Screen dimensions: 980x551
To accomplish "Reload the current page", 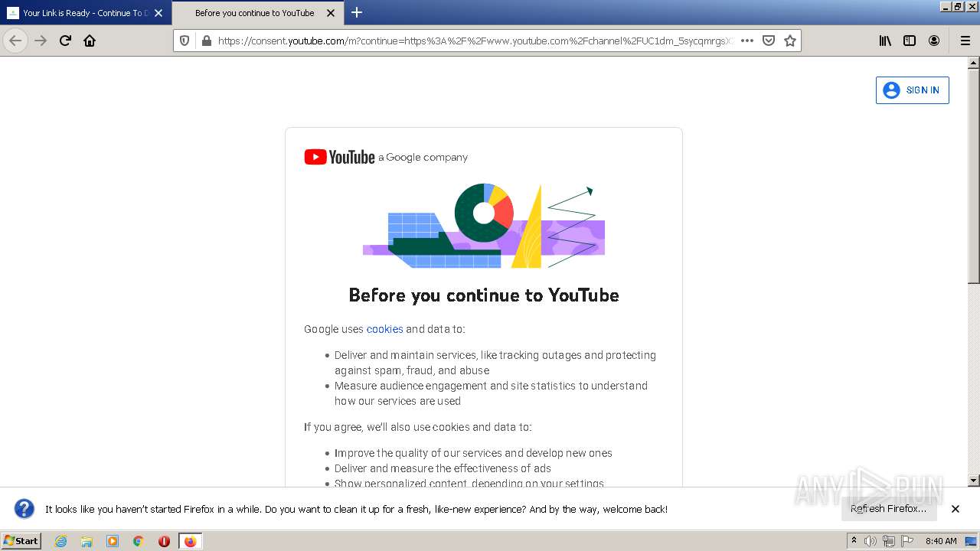I will point(65,41).
